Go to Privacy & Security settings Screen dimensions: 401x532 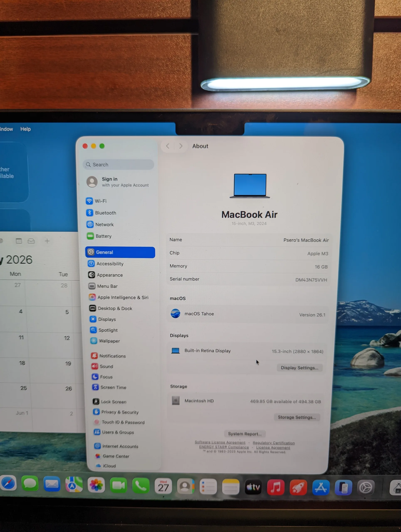(116, 412)
